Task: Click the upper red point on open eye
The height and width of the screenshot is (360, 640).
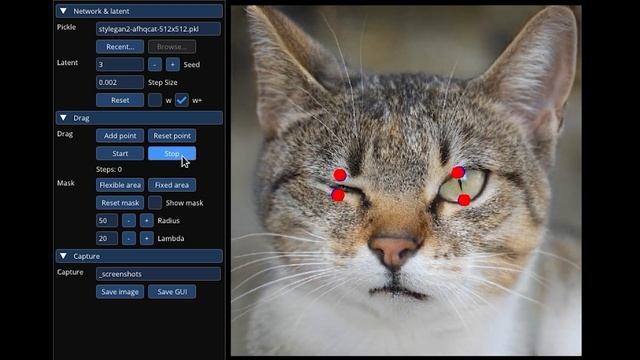Action: 458,173
